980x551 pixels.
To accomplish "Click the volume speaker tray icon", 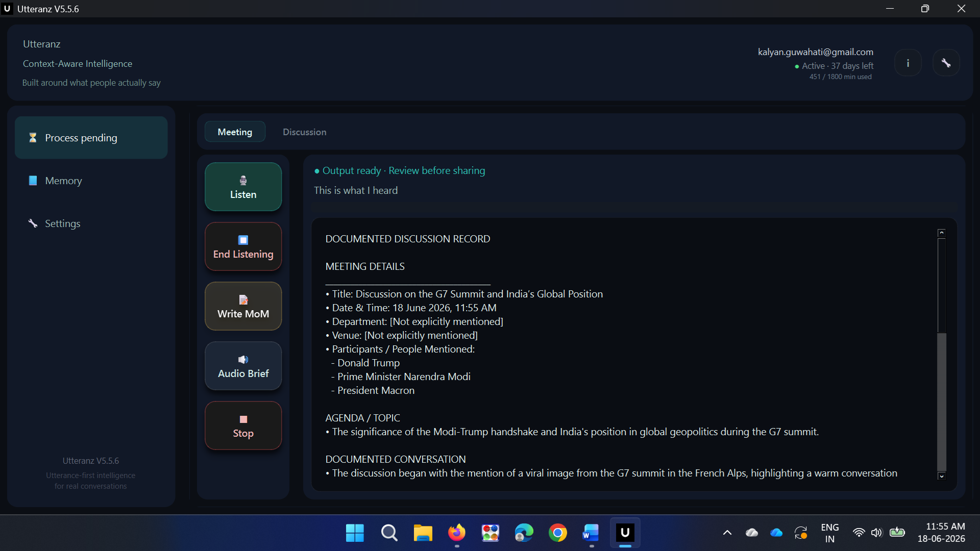I will (x=877, y=533).
